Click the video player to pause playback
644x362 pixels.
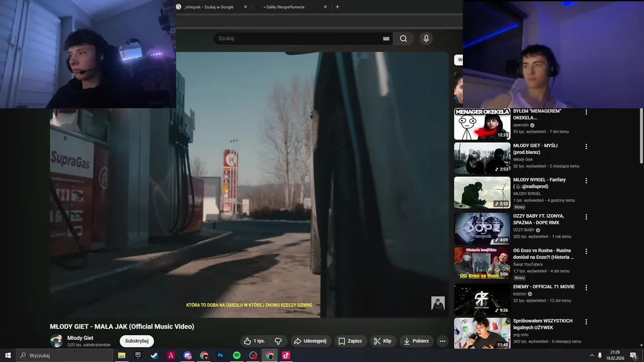(x=249, y=185)
